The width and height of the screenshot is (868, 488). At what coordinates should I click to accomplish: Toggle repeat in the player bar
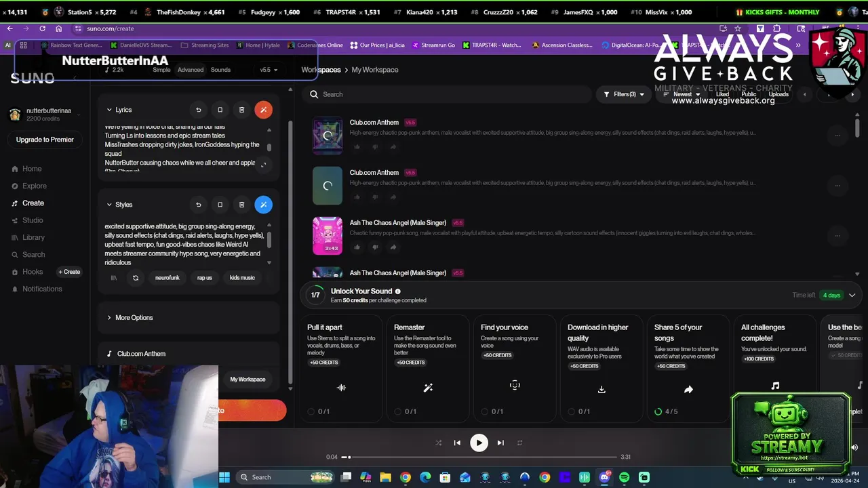(519, 443)
